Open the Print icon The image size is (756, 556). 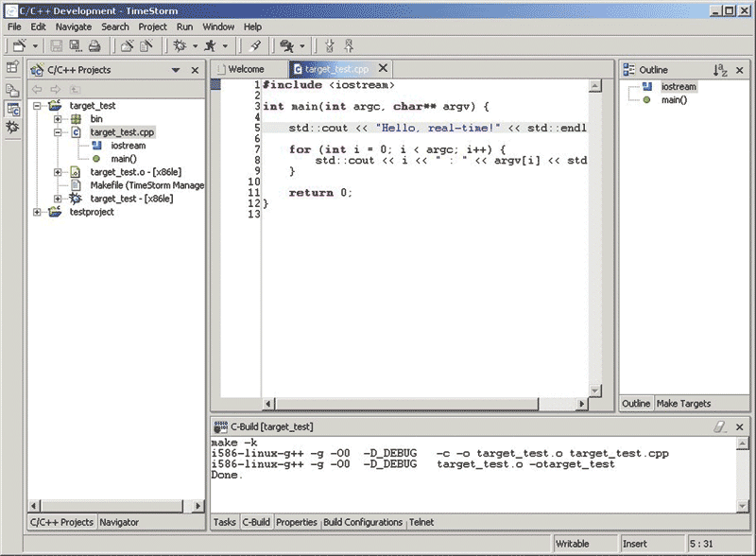[96, 44]
